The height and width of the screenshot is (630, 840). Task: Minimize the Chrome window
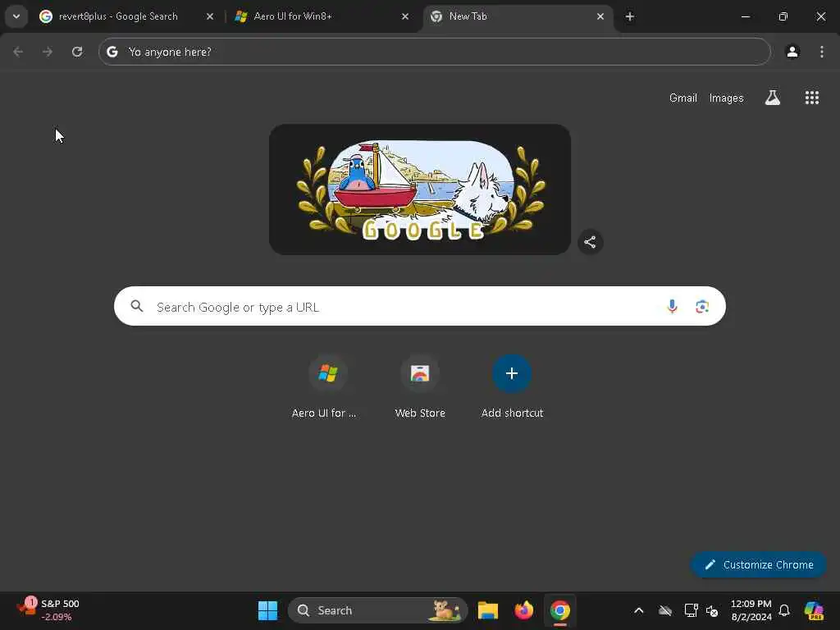click(x=745, y=16)
